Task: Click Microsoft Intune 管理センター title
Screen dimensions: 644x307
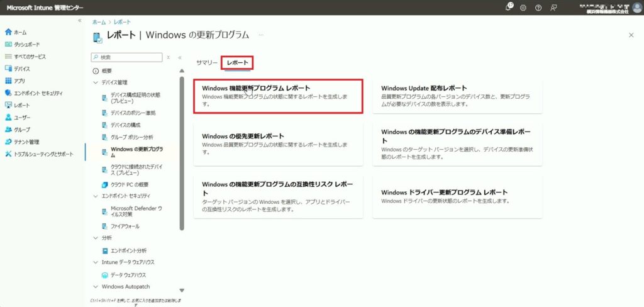Action: coord(45,8)
